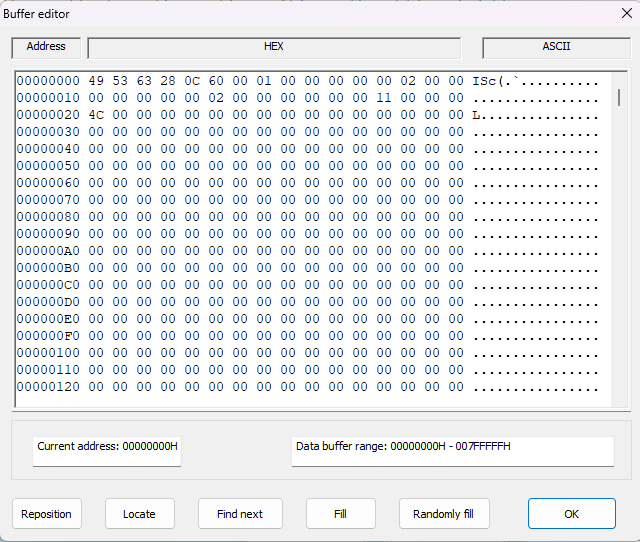The image size is (640, 542).
Task: Confirm with the OK button
Action: pos(571,513)
